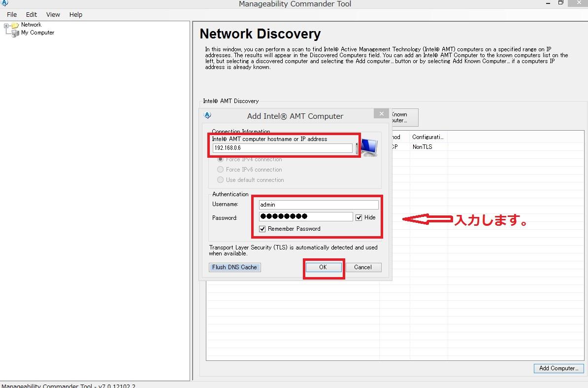Open the Help menu
This screenshot has height=388, width=588.
pyautogui.click(x=76, y=15)
